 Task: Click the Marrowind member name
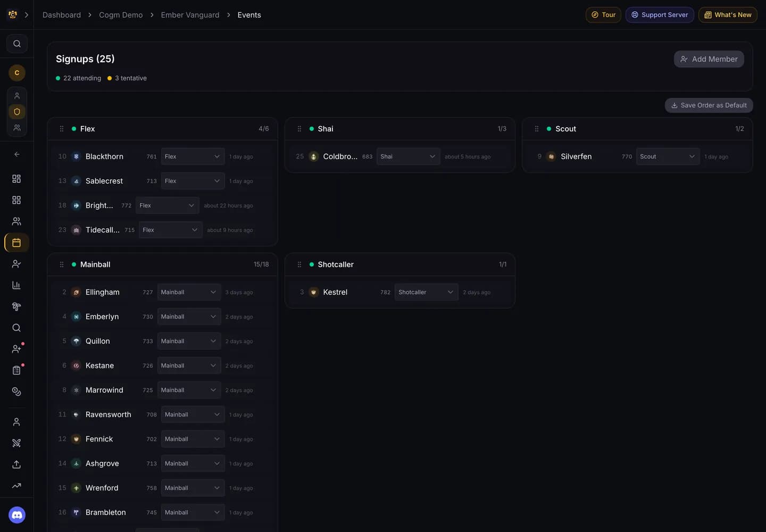point(104,390)
